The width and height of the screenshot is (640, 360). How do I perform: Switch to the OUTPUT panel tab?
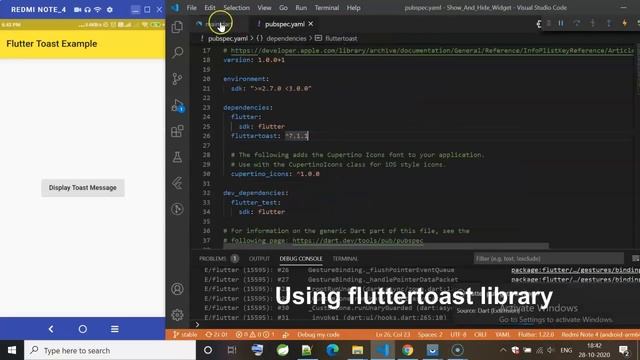pyautogui.click(x=259, y=259)
